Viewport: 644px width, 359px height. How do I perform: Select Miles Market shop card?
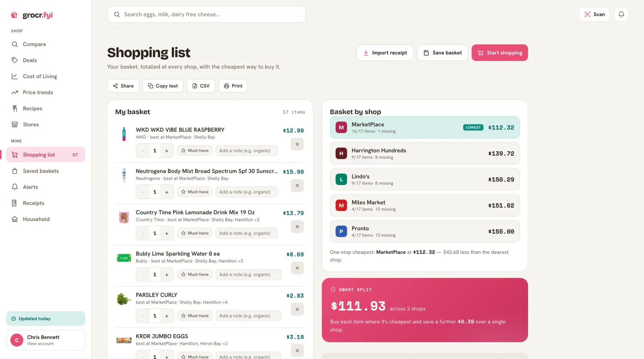425,205
